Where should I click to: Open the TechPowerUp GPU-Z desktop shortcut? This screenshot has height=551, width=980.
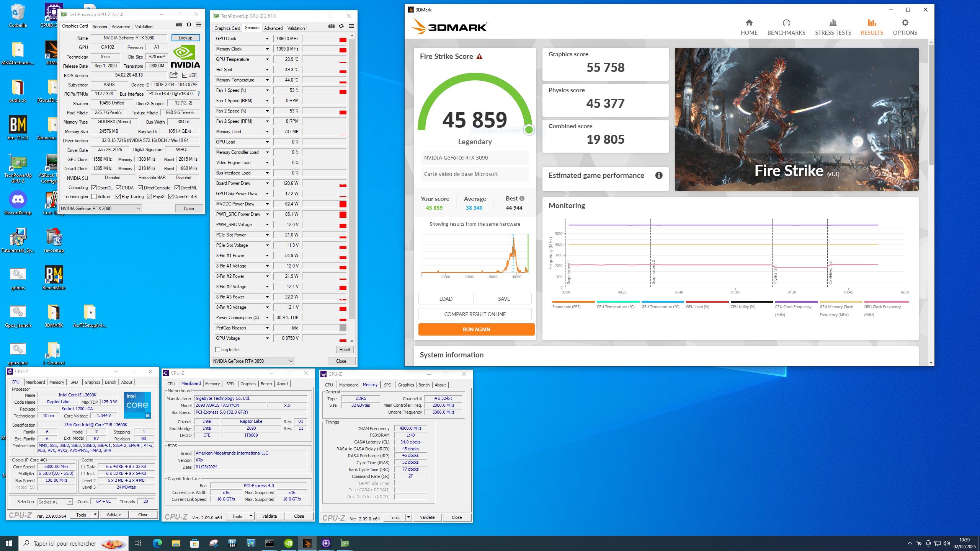(x=18, y=169)
